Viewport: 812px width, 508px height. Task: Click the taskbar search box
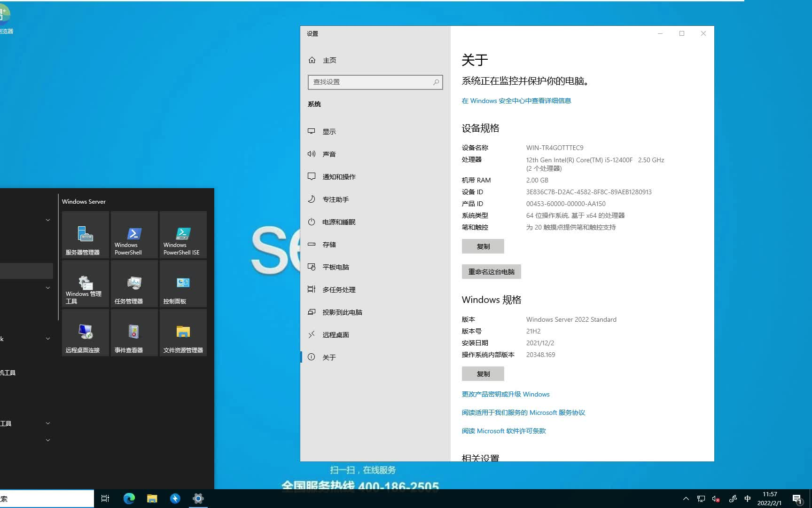point(47,499)
